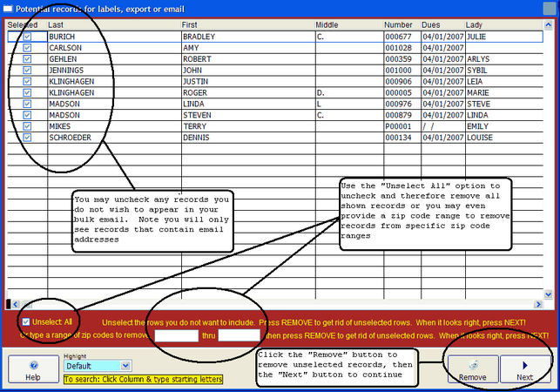Click the ending zip code field after thru

tap(240, 335)
